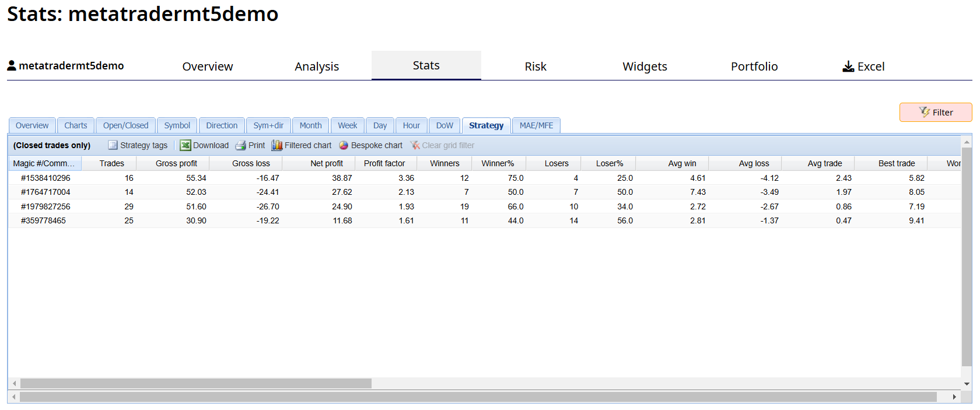The image size is (980, 410).
Task: Click net profit value 38.87
Action: [x=342, y=178]
